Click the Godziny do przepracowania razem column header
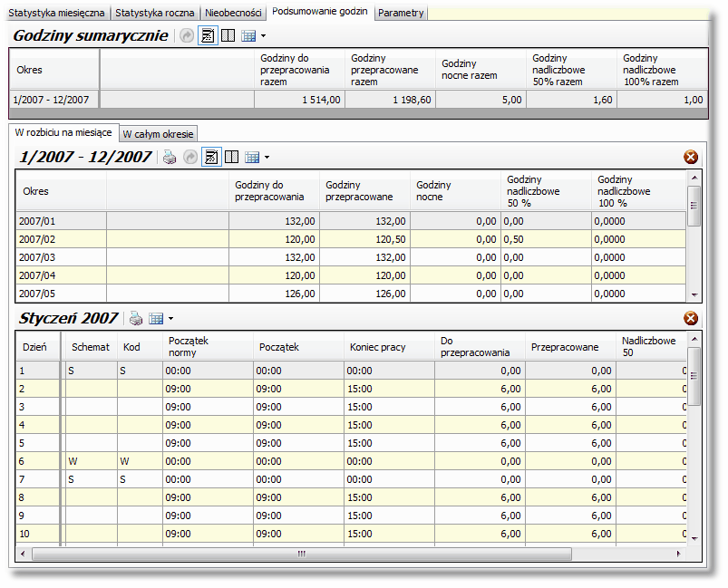728x588 pixels. (299, 70)
